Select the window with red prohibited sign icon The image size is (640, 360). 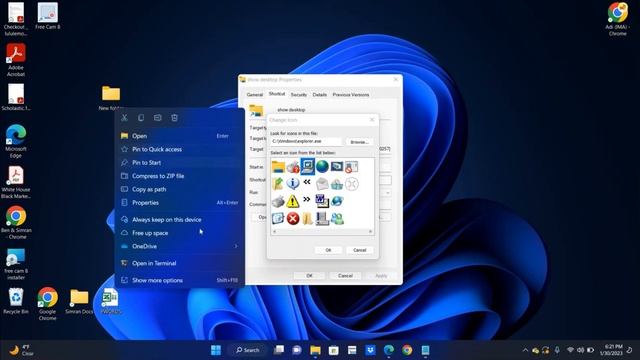pyautogui.click(x=351, y=167)
